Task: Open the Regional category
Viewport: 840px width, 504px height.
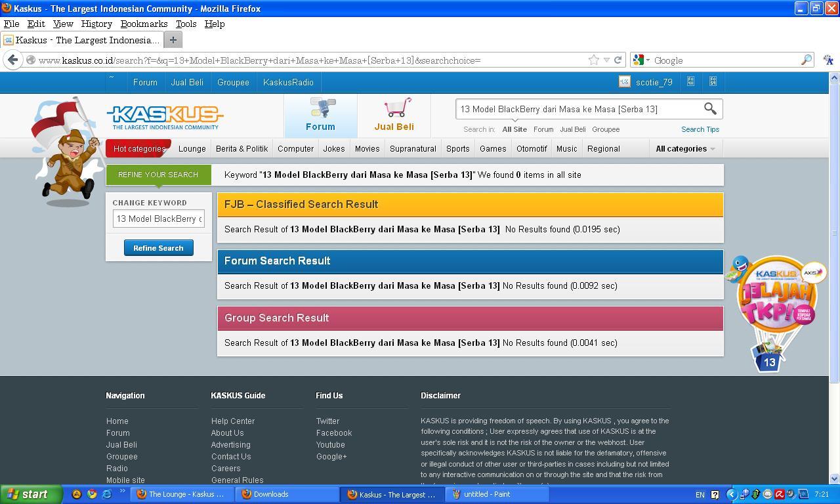Action: pyautogui.click(x=604, y=148)
